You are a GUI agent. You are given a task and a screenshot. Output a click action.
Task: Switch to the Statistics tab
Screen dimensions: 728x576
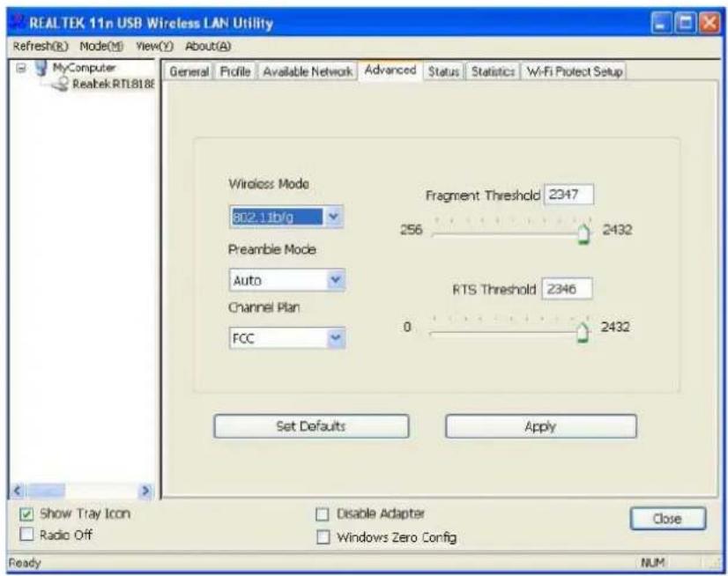pos(493,71)
